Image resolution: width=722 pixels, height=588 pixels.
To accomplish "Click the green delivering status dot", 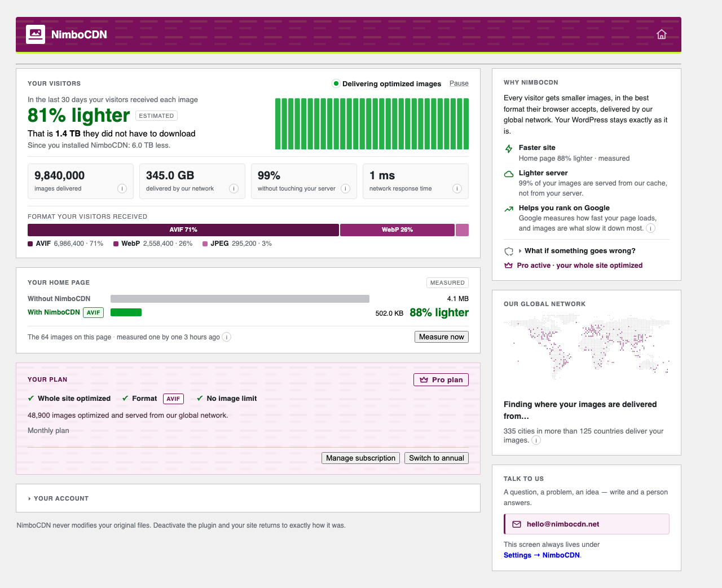I will pos(336,83).
